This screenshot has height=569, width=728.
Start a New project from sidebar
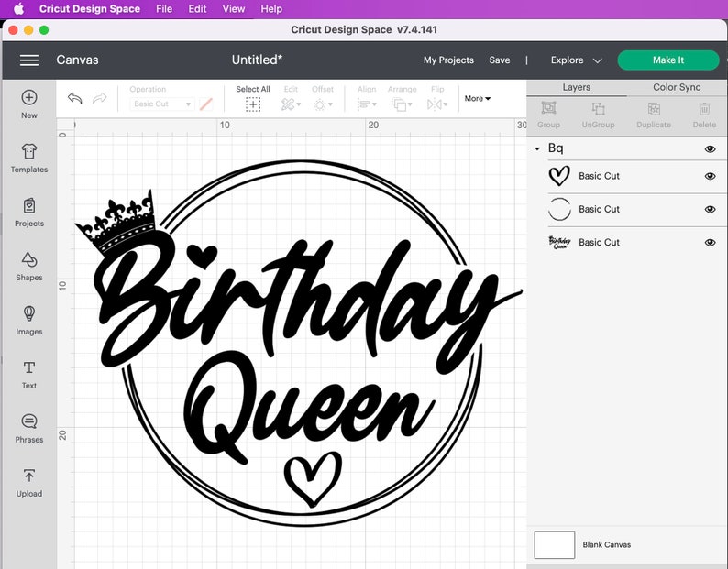point(29,104)
